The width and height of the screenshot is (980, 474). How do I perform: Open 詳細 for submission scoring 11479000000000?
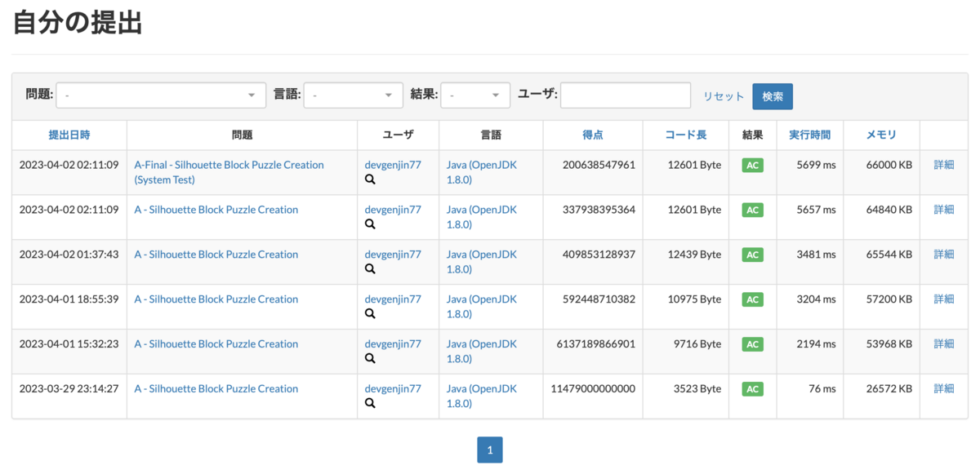coord(944,389)
